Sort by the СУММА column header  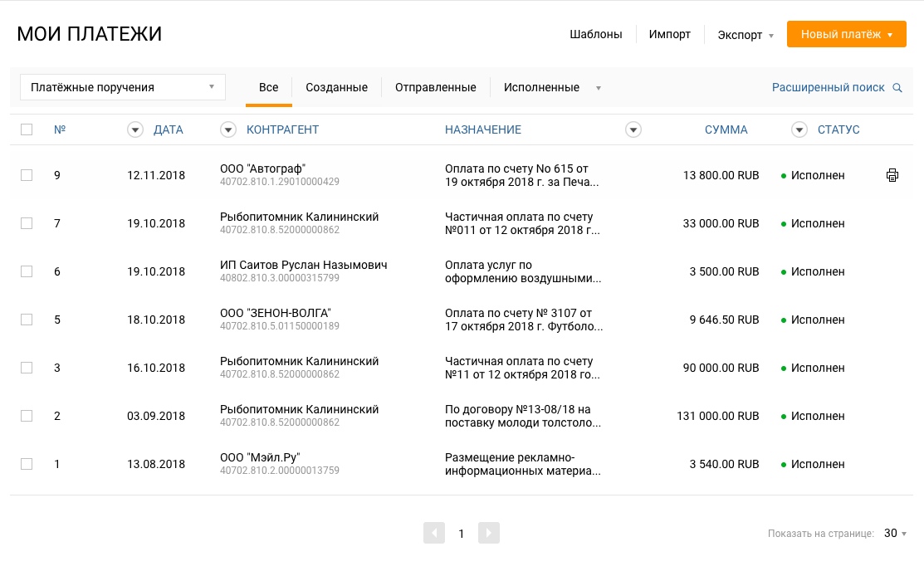click(726, 129)
